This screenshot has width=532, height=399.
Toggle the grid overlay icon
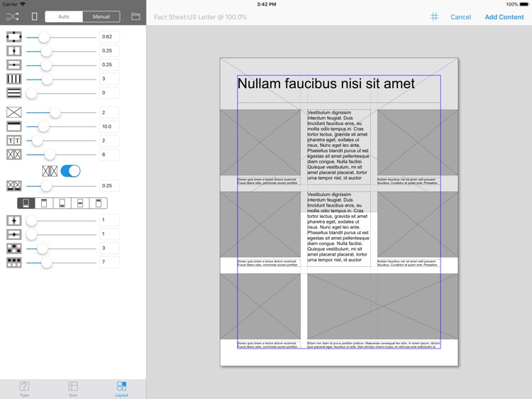point(434,16)
